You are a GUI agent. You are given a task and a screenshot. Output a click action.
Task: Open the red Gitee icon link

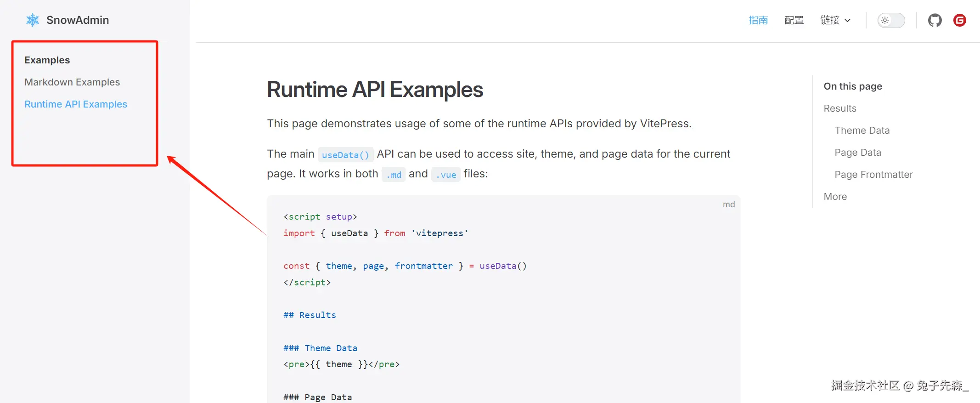tap(959, 20)
